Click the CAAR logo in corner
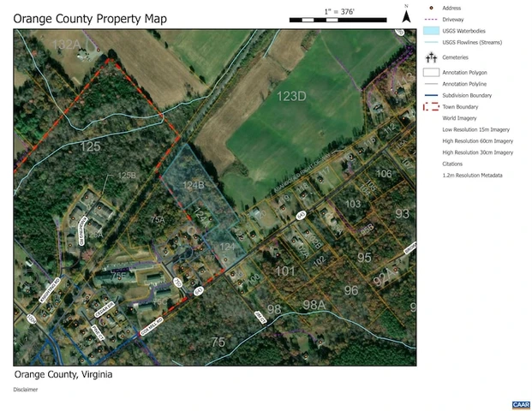Image resolution: width=532 pixels, height=411 pixels. click(x=521, y=405)
